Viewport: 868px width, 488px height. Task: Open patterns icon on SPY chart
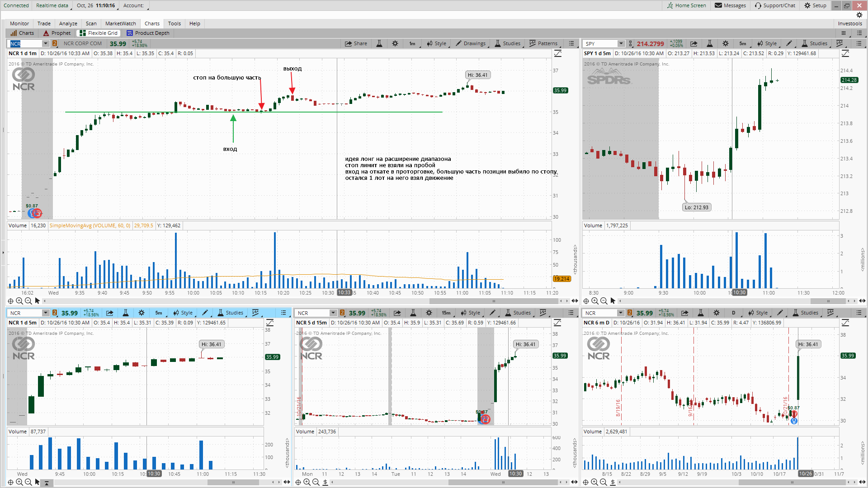click(840, 43)
